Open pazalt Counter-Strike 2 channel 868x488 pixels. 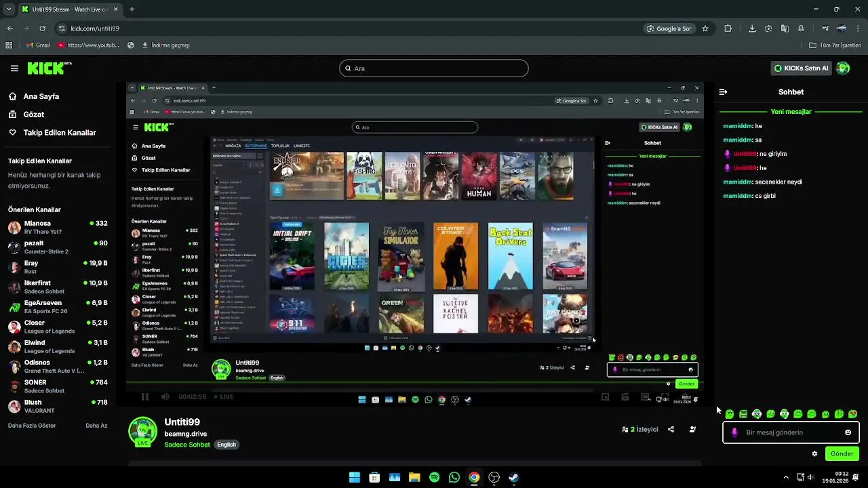(58, 247)
